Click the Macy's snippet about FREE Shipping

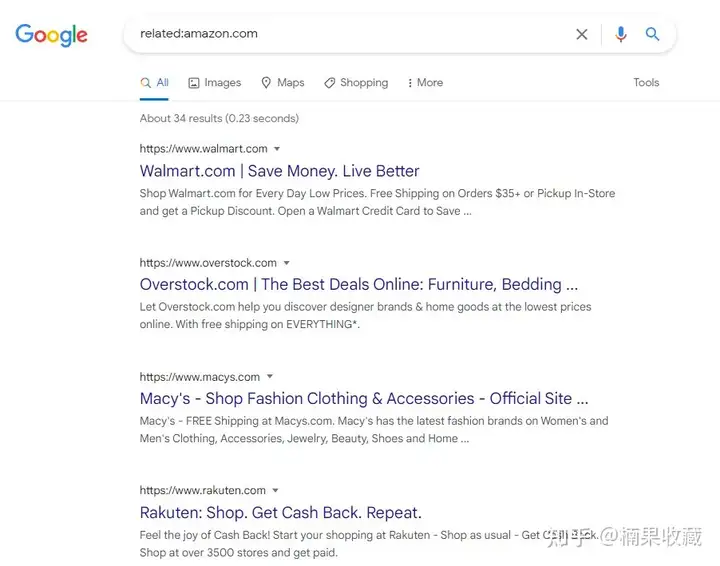[x=374, y=430]
